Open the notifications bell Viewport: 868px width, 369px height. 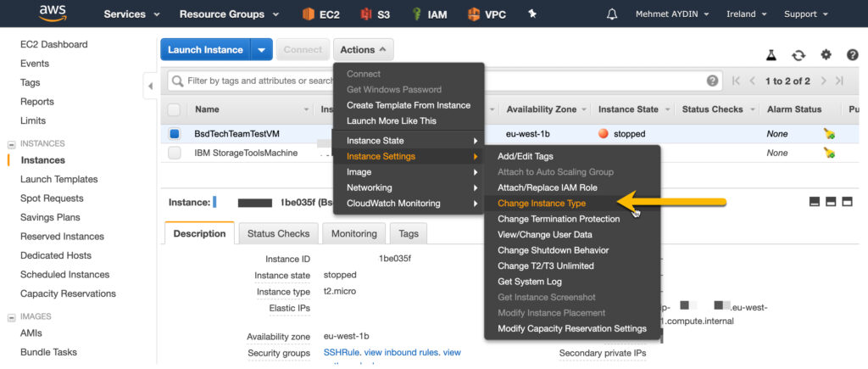coord(612,14)
